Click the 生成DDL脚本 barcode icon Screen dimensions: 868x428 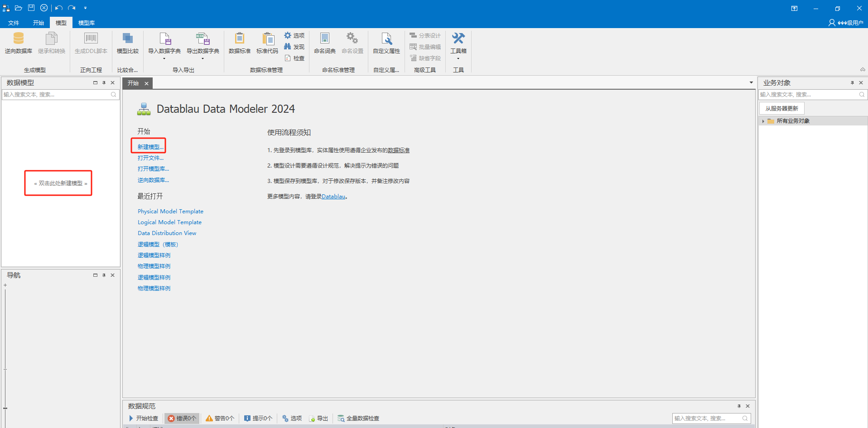[91, 38]
